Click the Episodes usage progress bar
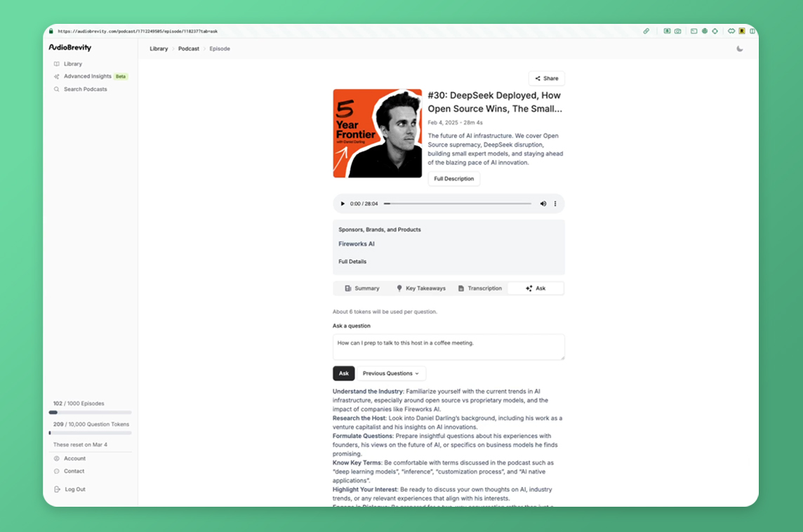This screenshot has width=803, height=532. click(90, 412)
